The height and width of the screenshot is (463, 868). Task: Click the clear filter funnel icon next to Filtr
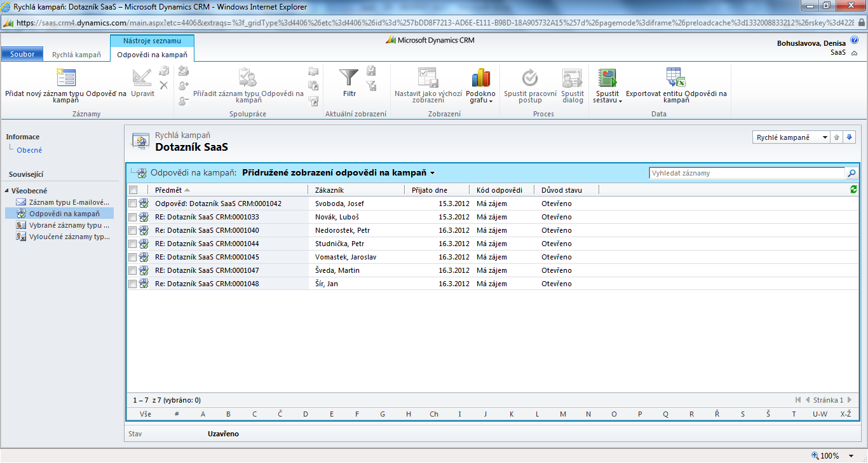click(x=371, y=85)
